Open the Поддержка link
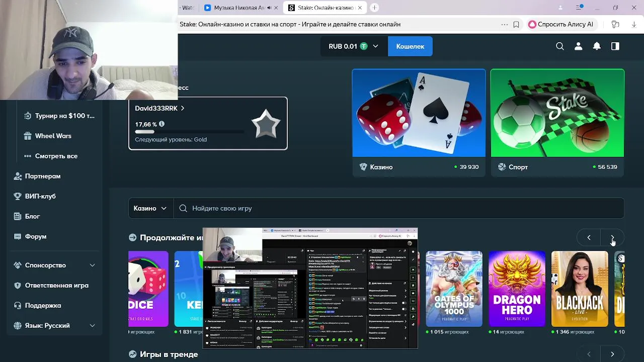644x362 pixels. 43,305
